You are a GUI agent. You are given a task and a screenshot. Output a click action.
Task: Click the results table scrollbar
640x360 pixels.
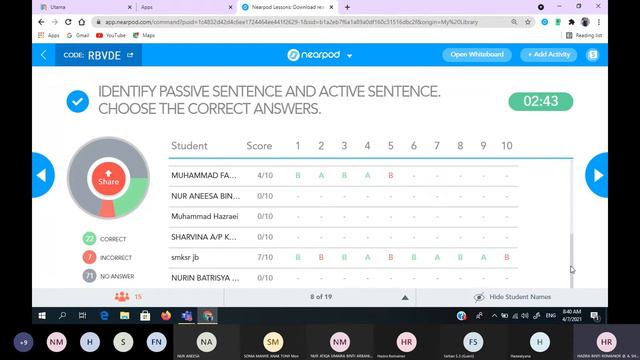point(571,260)
